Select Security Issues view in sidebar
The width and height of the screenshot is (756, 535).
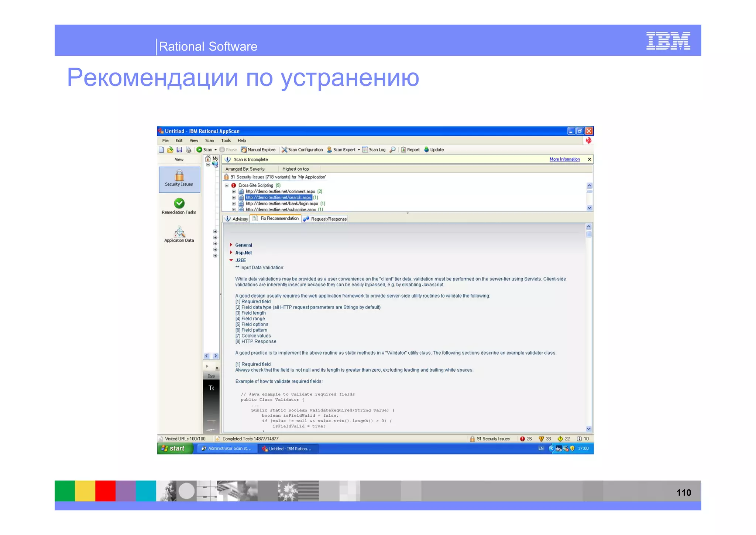[179, 180]
